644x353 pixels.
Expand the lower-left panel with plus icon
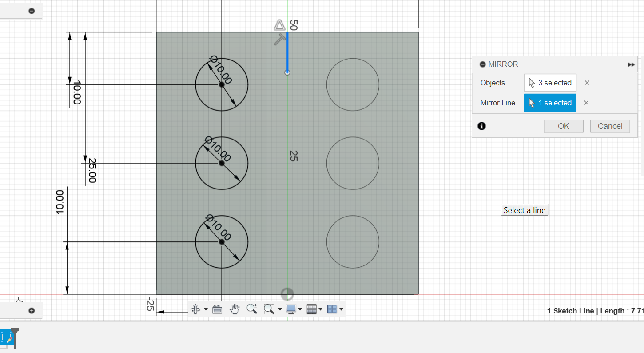pyautogui.click(x=32, y=311)
